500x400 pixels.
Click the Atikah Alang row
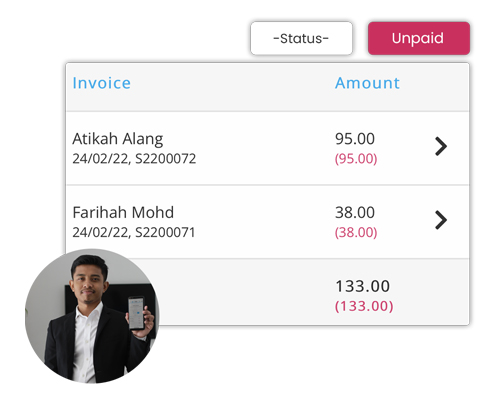tap(268, 148)
